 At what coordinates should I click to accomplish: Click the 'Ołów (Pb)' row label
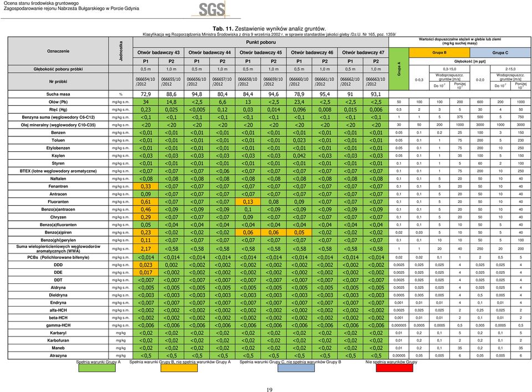click(x=58, y=102)
